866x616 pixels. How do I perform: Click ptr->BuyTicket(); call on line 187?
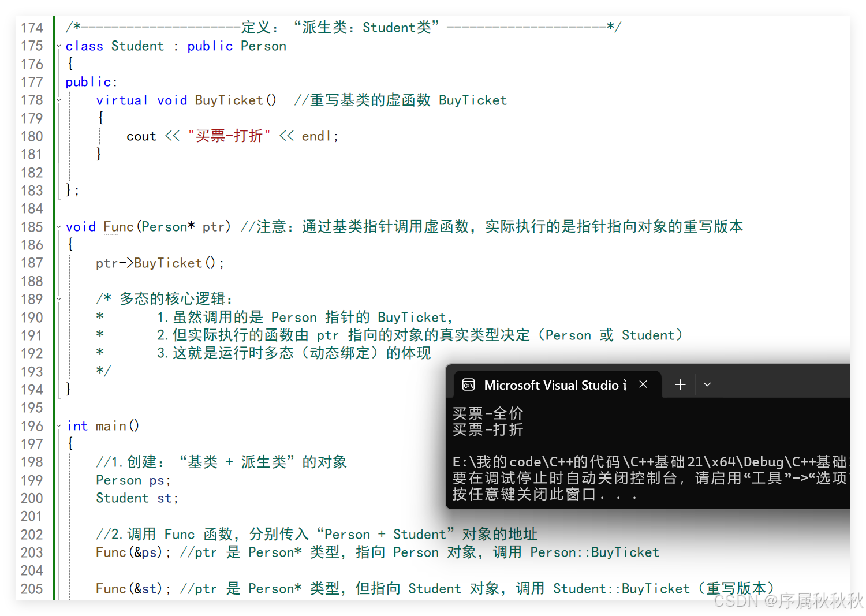click(160, 263)
